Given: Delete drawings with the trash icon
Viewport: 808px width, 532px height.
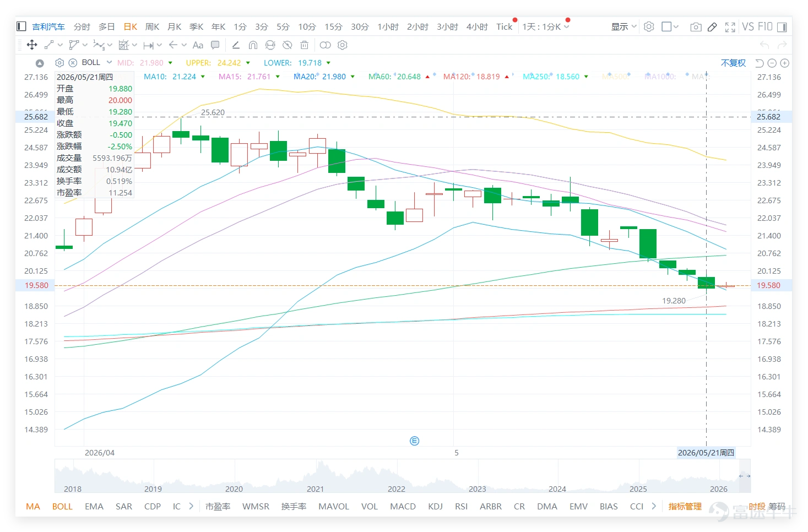Looking at the screenshot, I should coord(304,45).
